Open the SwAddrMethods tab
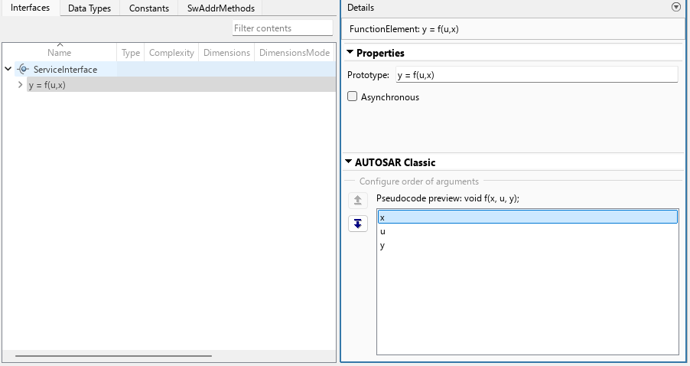 click(x=220, y=8)
